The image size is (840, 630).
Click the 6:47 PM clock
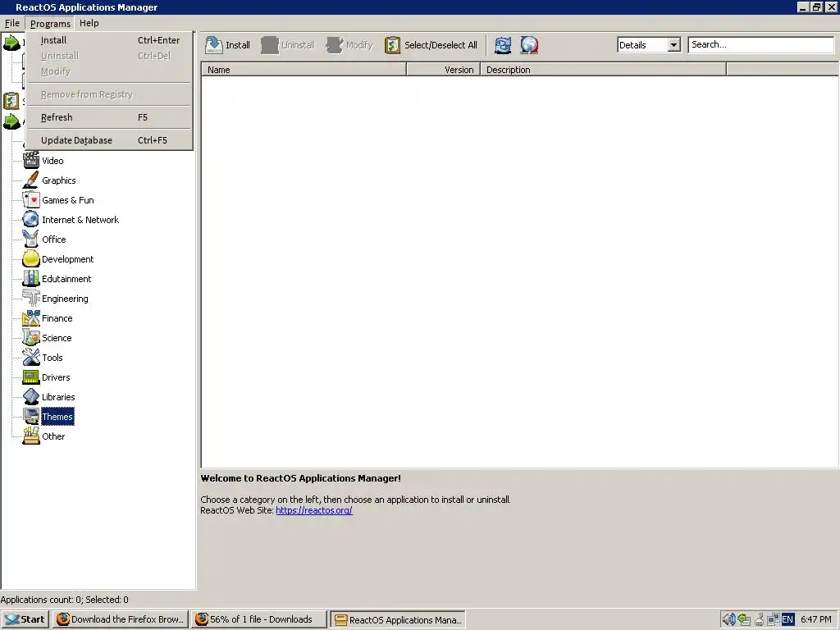pos(816,619)
